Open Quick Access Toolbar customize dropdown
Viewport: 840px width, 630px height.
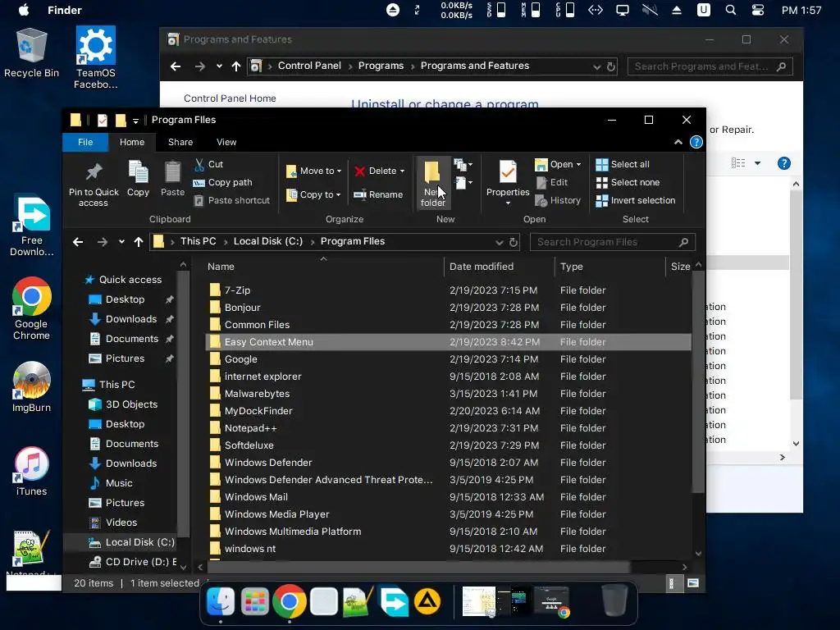click(135, 121)
